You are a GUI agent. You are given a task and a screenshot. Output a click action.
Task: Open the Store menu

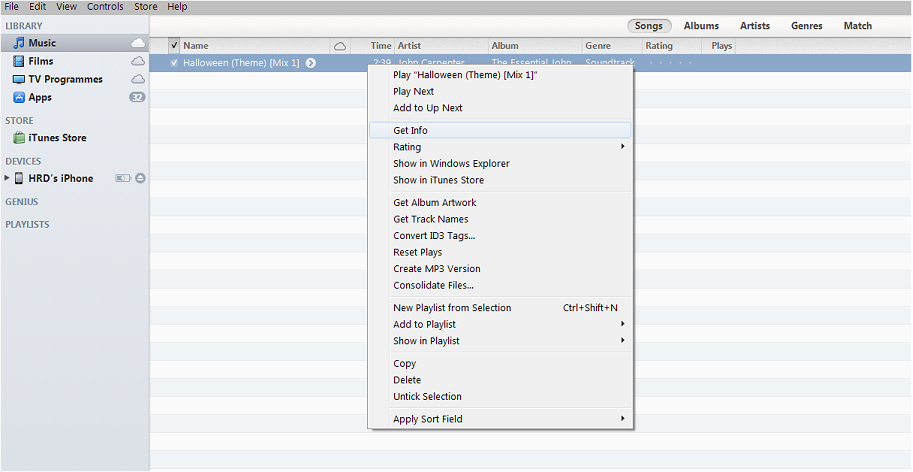[x=146, y=7]
